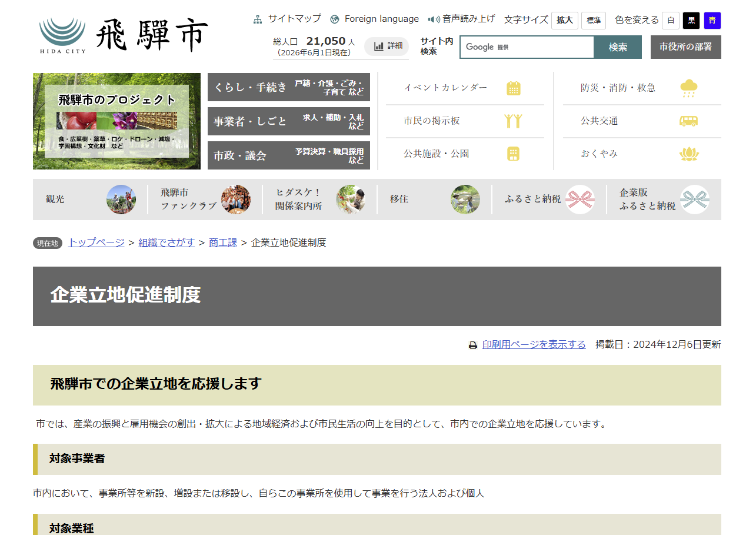Image resolution: width=756 pixels, height=535 pixels.
Task: Go to ヒダスケ！関係案内所 text label
Action: [x=299, y=200]
